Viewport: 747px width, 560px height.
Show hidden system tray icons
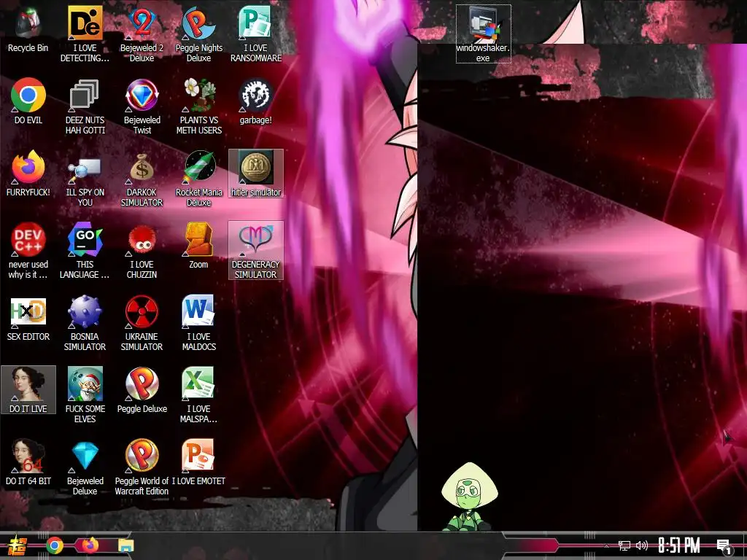(606, 545)
